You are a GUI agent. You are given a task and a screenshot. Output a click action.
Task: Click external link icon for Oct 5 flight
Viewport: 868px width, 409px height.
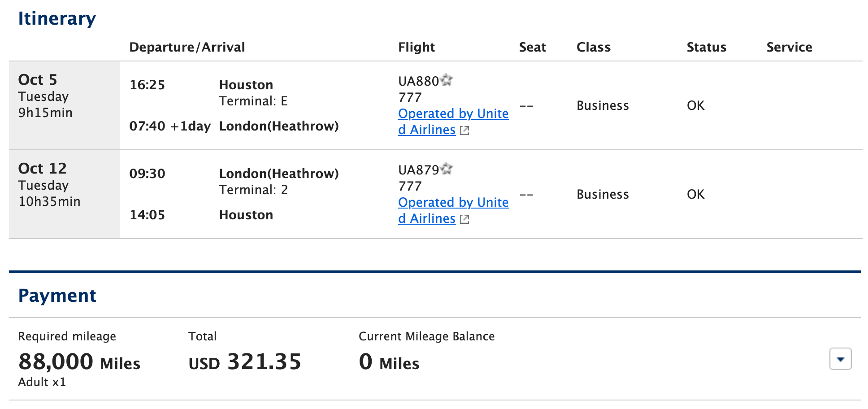click(464, 131)
